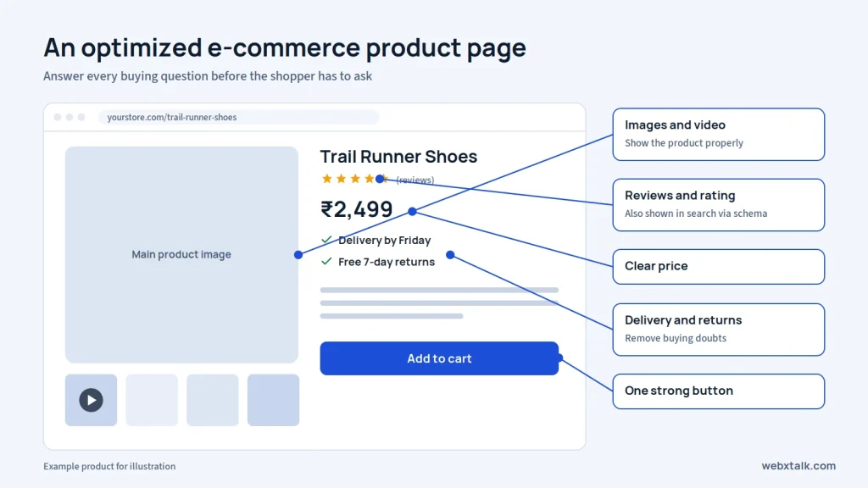
Task: Click the Example product for illustration caption
Action: point(109,467)
